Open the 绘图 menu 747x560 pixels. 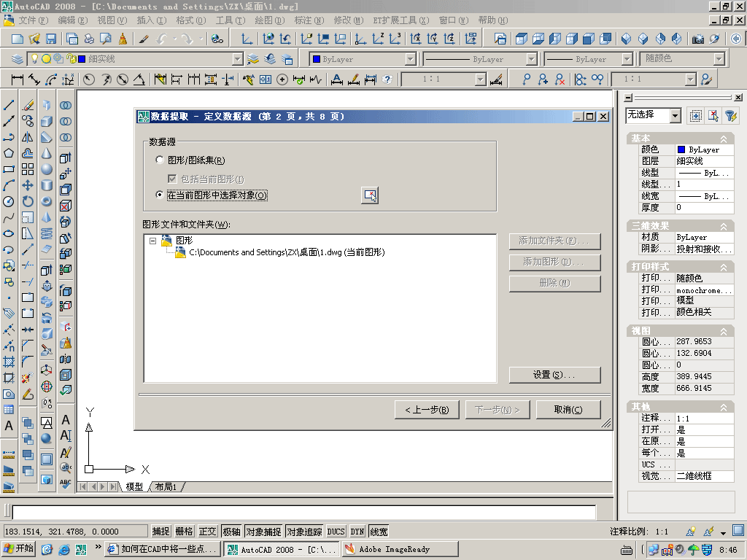270,20
